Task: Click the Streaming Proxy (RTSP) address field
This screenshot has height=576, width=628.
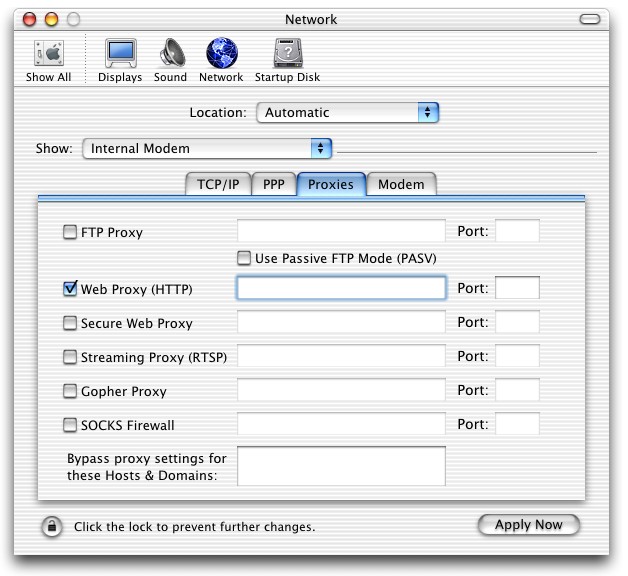Action: (x=341, y=356)
